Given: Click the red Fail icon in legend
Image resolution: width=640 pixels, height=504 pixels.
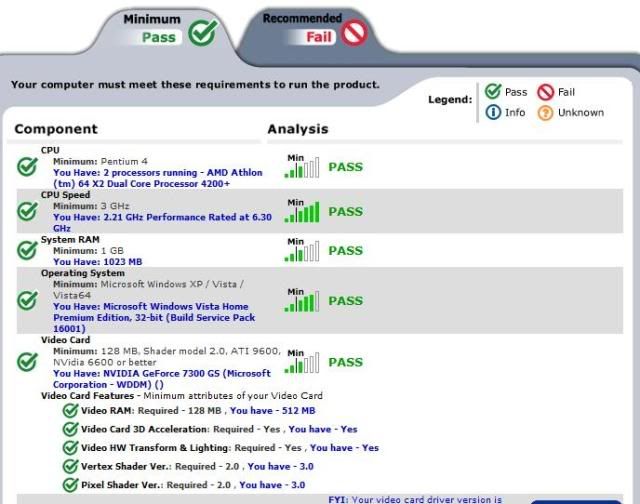Looking at the screenshot, I should pyautogui.click(x=546, y=92).
